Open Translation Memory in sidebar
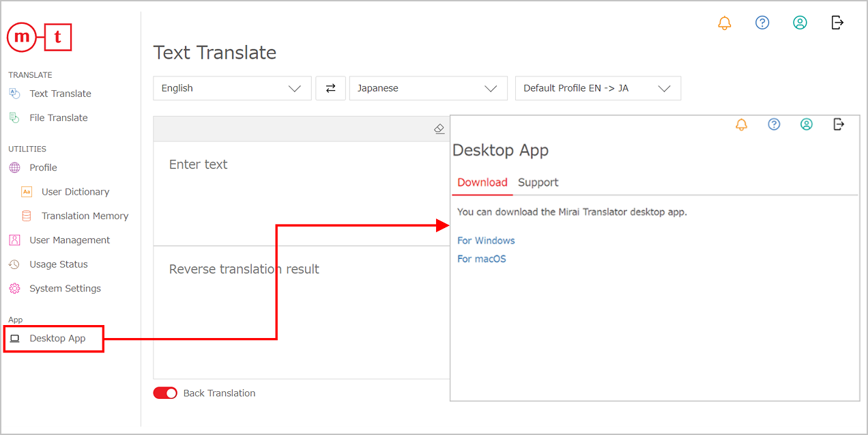Image resolution: width=868 pixels, height=435 pixels. coord(85,216)
